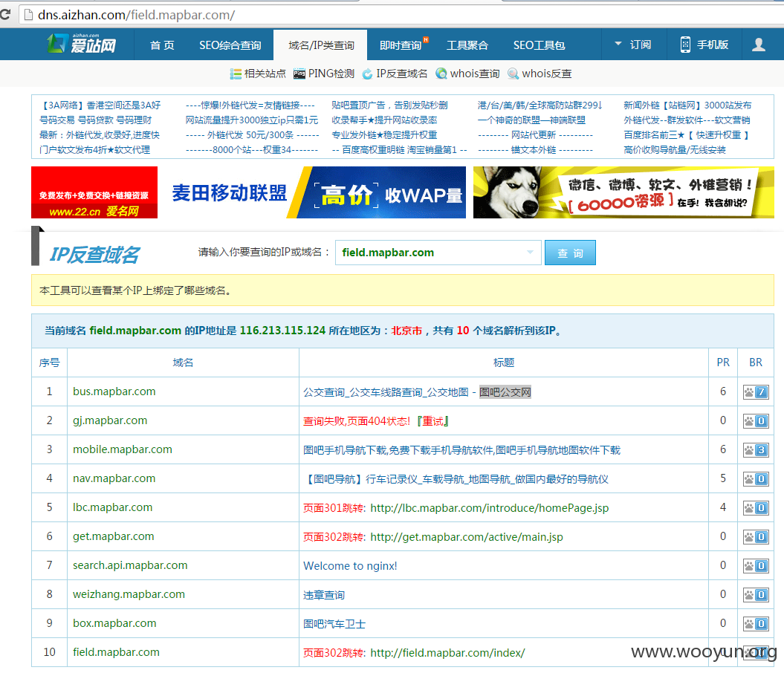Open whois反查 magnifier icon

[x=513, y=74]
